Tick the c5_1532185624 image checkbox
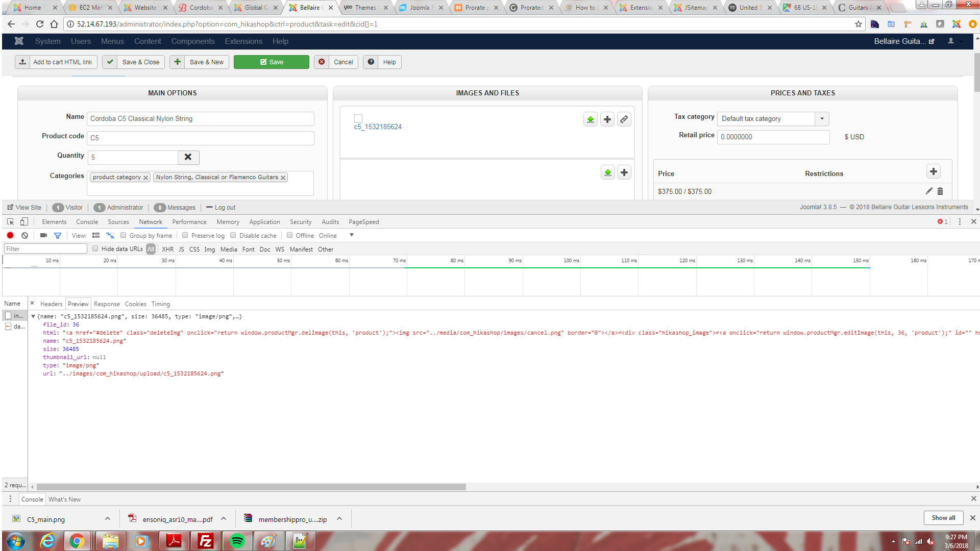Screen dimensions: 980x551 click(358, 118)
